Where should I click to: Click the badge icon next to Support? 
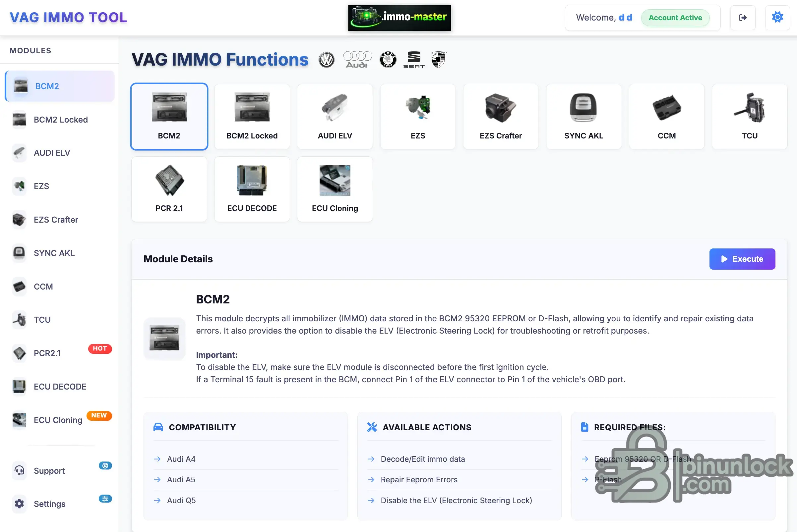point(105,465)
